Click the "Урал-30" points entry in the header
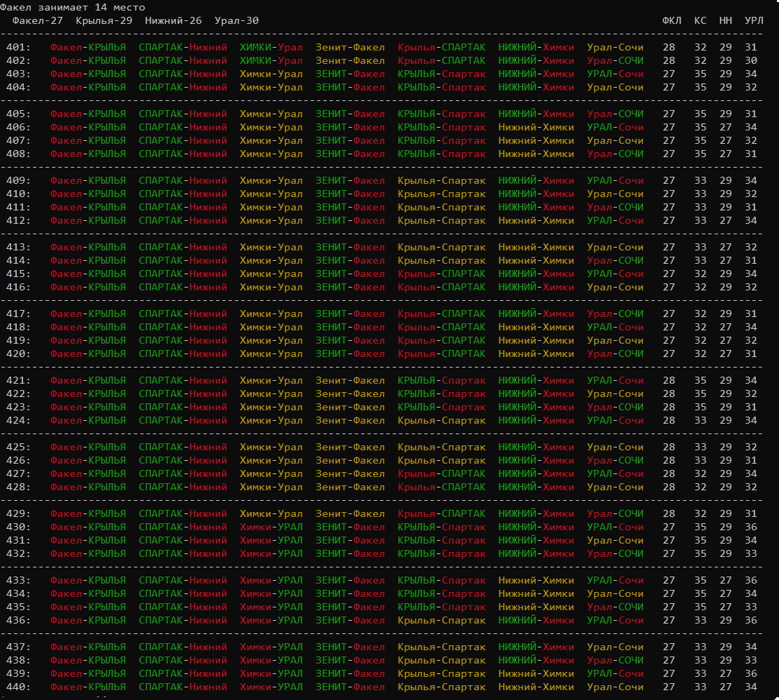Image resolution: width=779 pixels, height=700 pixels. [x=236, y=21]
